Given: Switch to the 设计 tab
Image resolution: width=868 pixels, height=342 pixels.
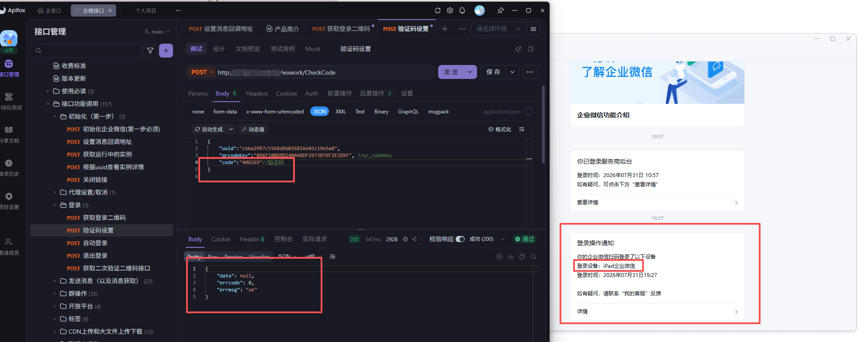Looking at the screenshot, I should click(x=218, y=49).
